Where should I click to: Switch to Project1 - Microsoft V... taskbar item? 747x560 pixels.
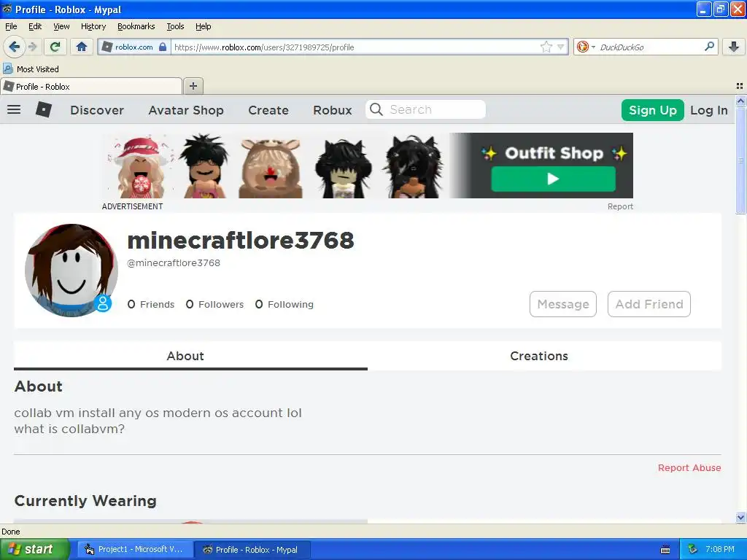tap(135, 549)
